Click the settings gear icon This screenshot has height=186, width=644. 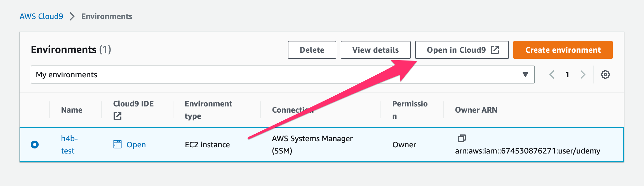605,75
